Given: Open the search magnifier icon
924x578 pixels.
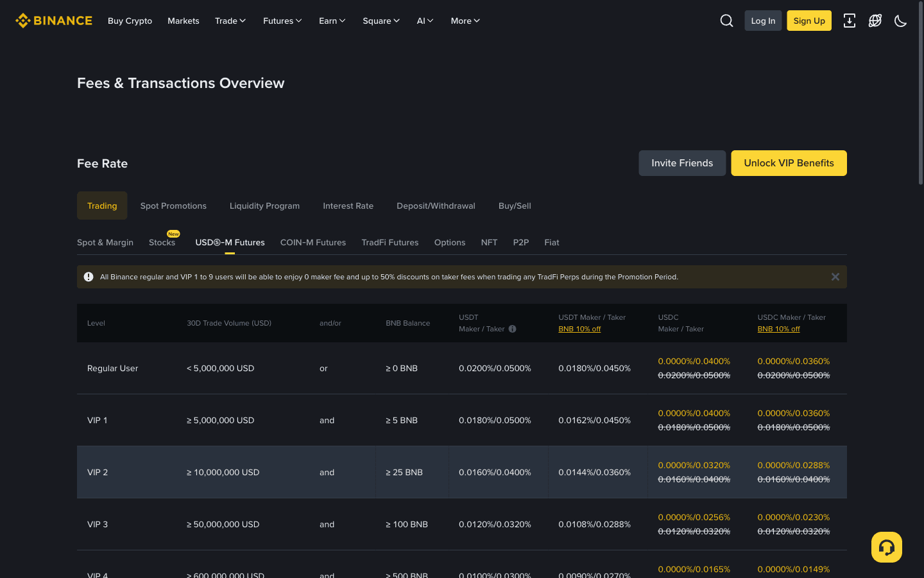Looking at the screenshot, I should pyautogui.click(x=726, y=21).
